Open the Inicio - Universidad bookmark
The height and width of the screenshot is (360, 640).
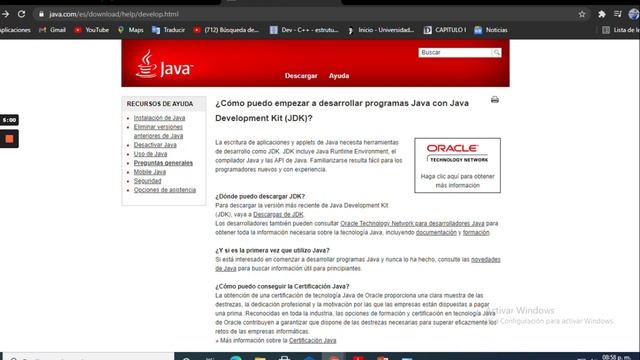pos(382,30)
